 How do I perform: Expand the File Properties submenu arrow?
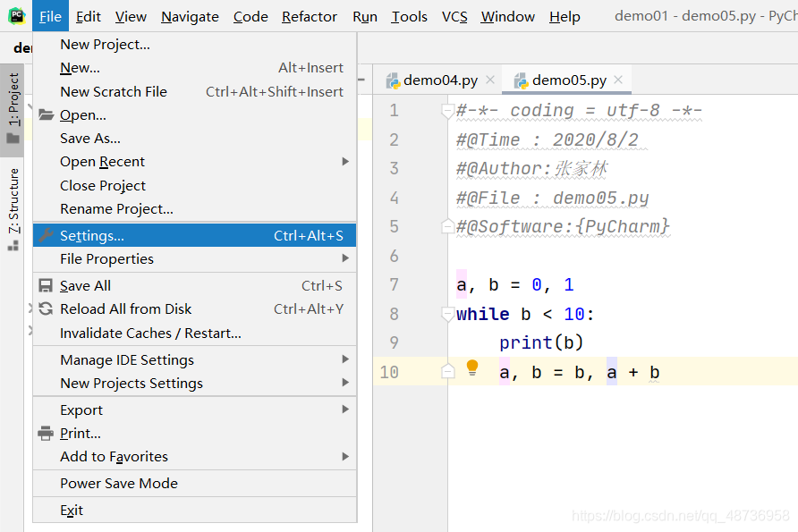[x=345, y=258]
